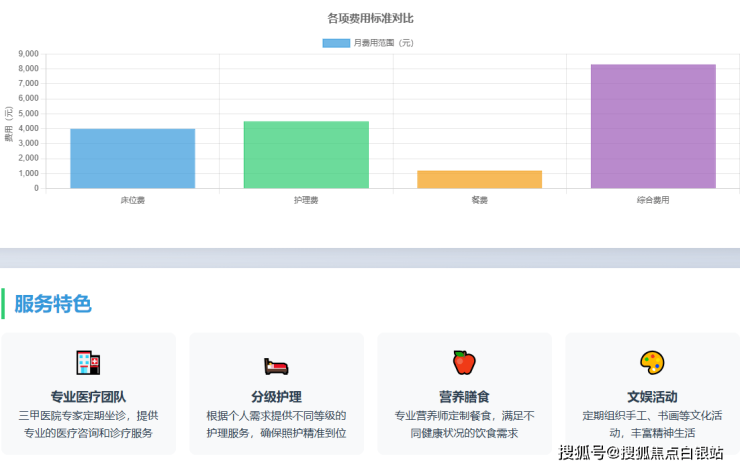Select the 文娱活动 card title
This screenshot has width=740, height=469.
[x=652, y=397]
